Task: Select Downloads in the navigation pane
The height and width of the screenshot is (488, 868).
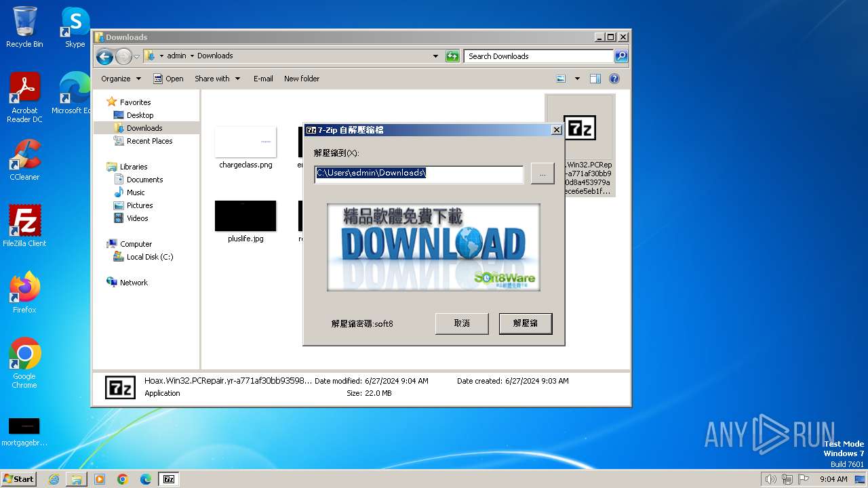Action: point(144,128)
